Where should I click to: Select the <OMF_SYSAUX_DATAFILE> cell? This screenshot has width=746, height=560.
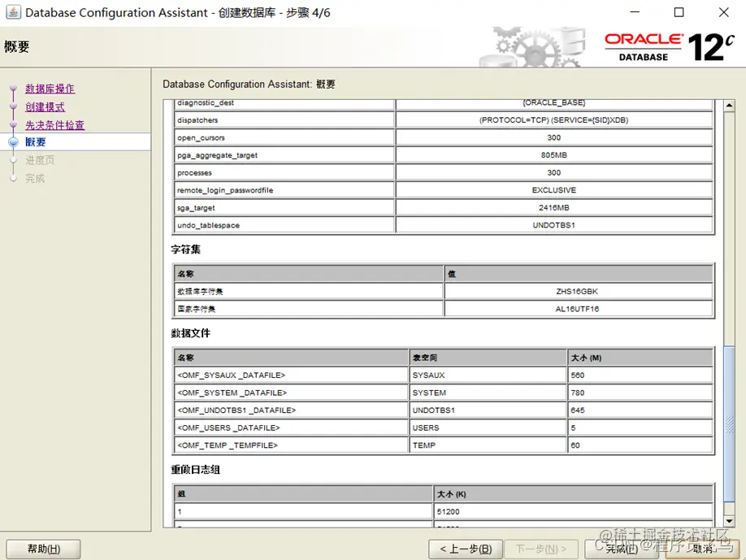291,375
